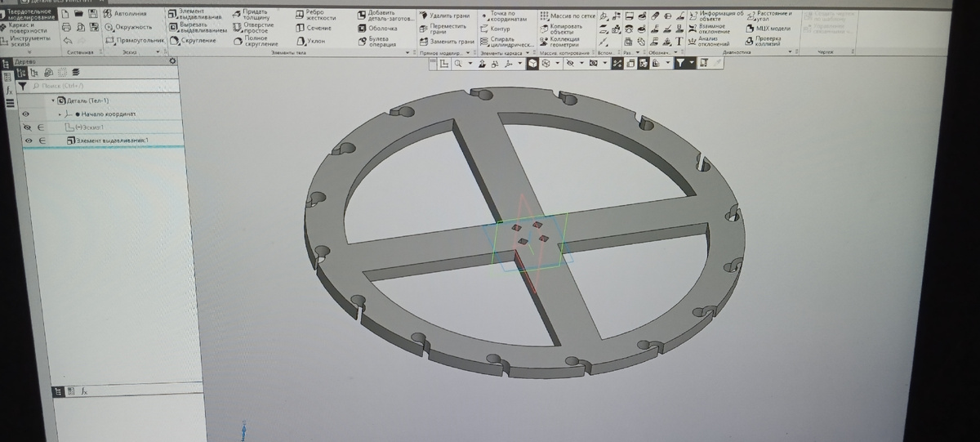Open Информация об объекте diagnostic
980x442 pixels.
[717, 16]
